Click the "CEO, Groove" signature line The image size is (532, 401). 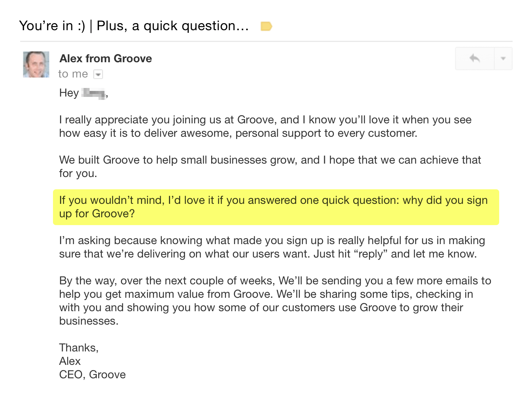click(x=93, y=375)
